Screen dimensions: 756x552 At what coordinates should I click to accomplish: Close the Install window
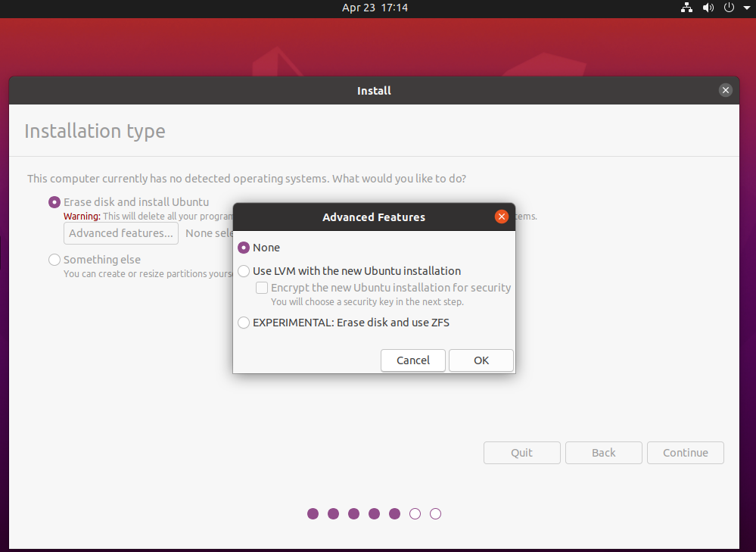pos(726,90)
